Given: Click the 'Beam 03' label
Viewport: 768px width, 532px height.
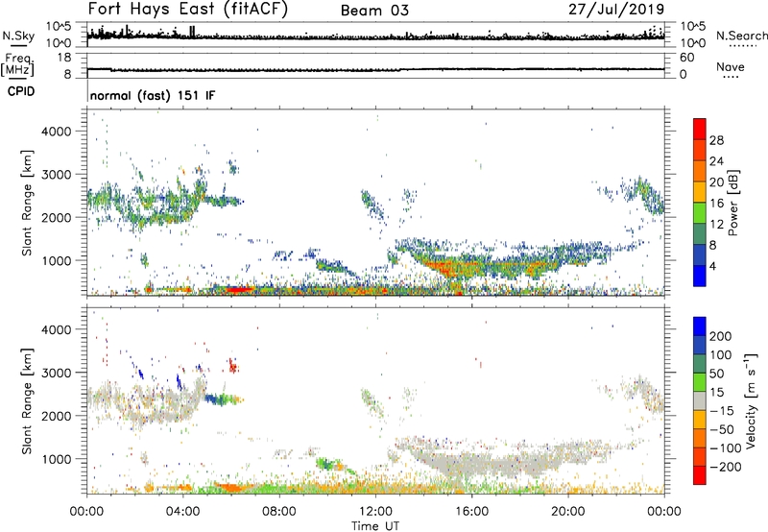Looking at the screenshot, I should point(374,11).
